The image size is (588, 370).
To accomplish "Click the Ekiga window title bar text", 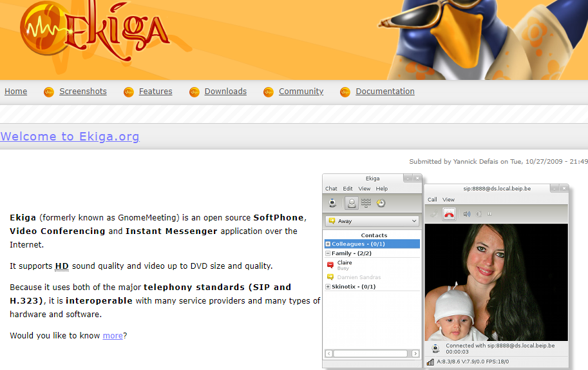I will point(372,179).
